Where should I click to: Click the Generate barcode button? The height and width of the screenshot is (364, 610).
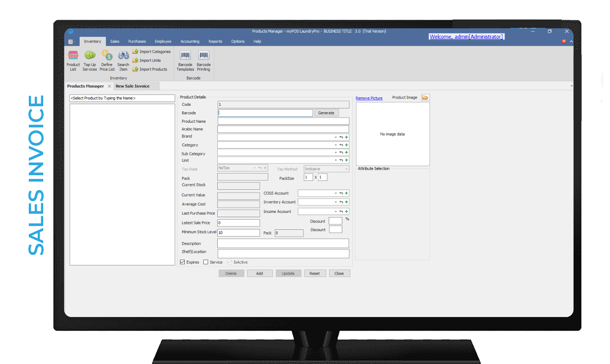coord(326,113)
